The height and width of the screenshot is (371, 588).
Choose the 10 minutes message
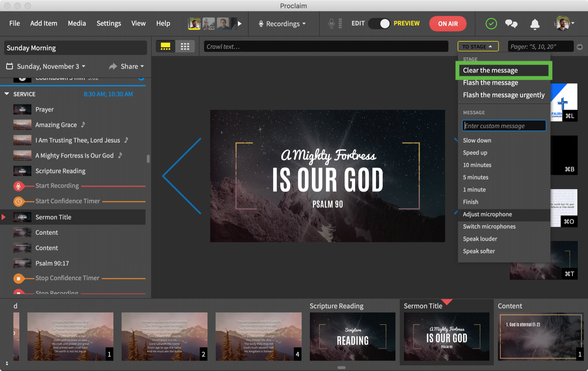[504, 165]
